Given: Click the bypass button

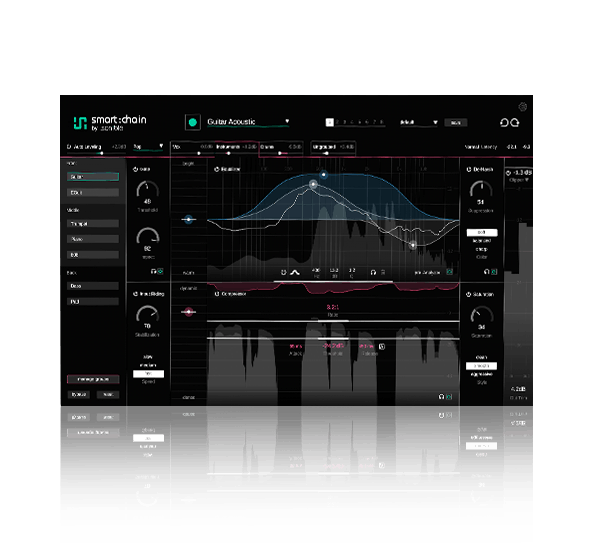Looking at the screenshot, I should click(79, 395).
